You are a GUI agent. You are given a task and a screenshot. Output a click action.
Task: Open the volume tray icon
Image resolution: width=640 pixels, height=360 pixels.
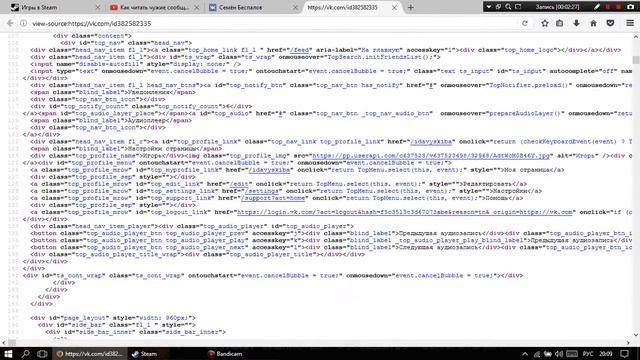click(559, 354)
